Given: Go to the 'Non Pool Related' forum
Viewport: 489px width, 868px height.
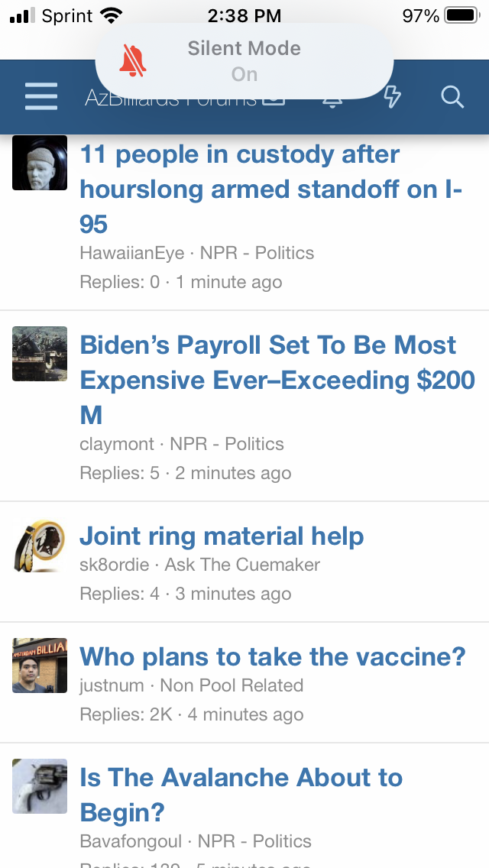Looking at the screenshot, I should pos(232,686).
